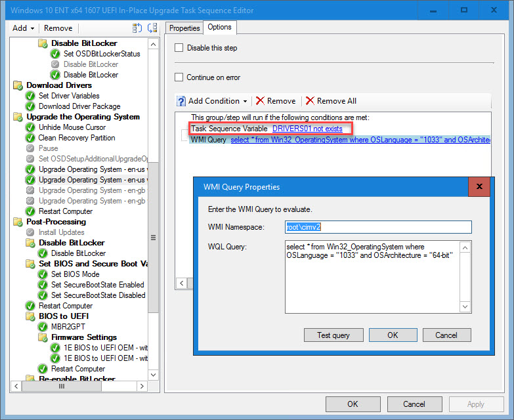Viewport: 514px width, 420px height.
Task: Select the Firmware Settings group in tree
Action: 83,337
